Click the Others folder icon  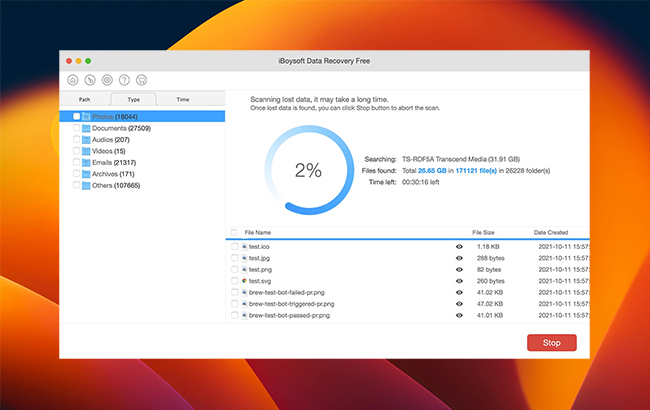click(x=86, y=185)
